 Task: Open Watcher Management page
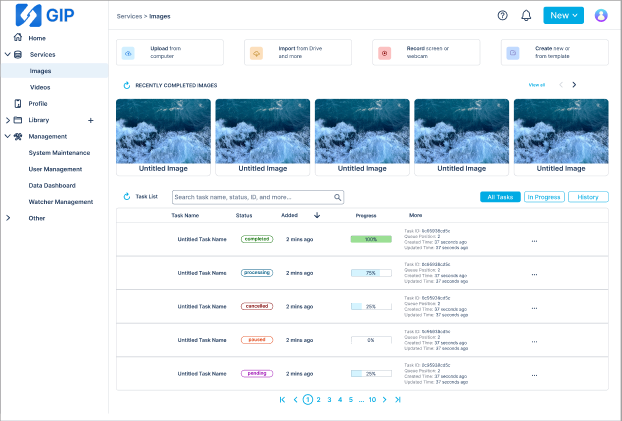pyautogui.click(x=61, y=202)
